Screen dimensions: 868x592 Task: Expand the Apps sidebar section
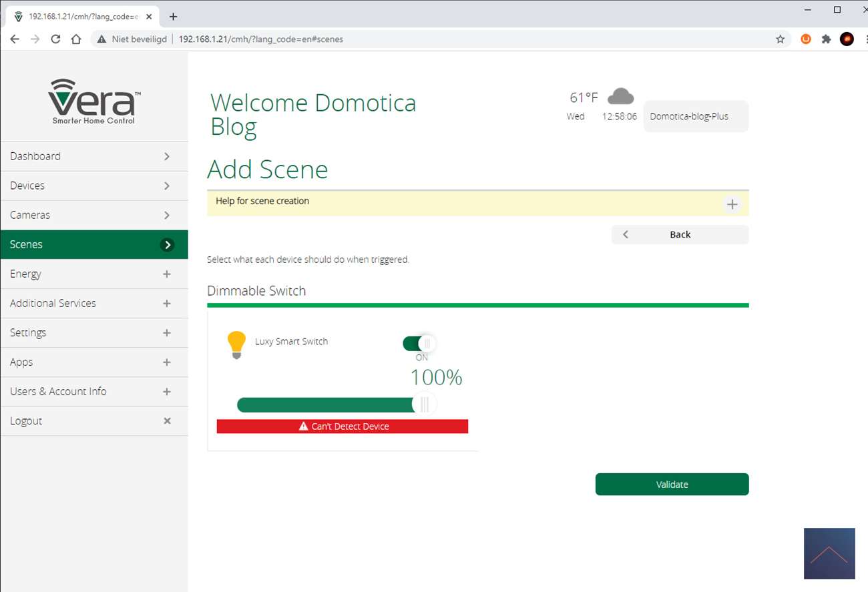[x=167, y=362]
